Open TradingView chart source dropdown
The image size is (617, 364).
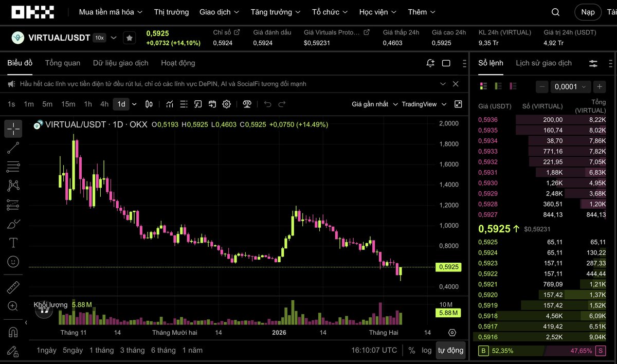coord(423,104)
